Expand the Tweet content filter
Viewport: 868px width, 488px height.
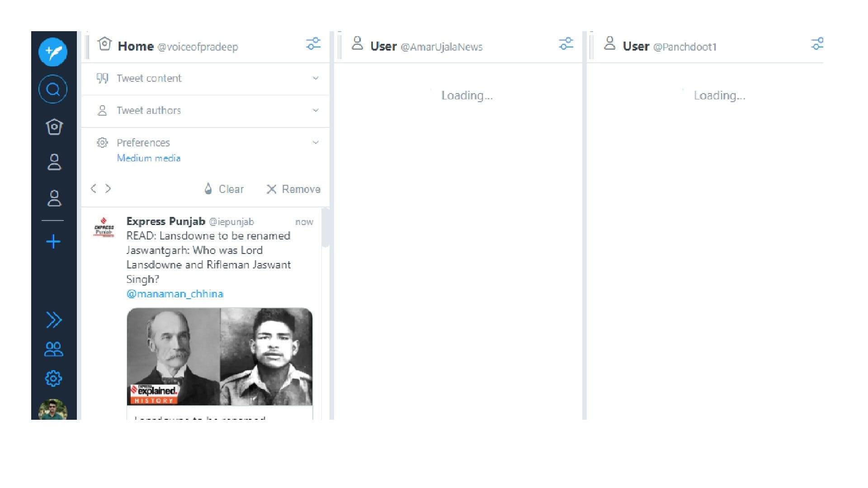[206, 79]
